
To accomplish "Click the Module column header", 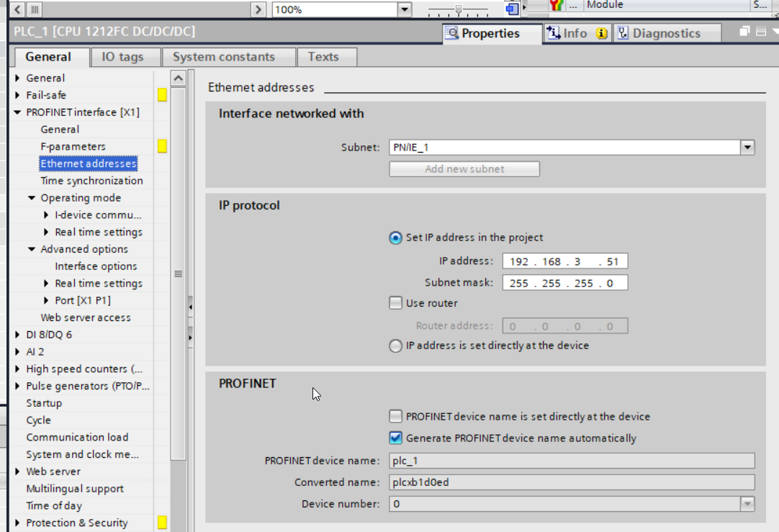I will point(666,5).
